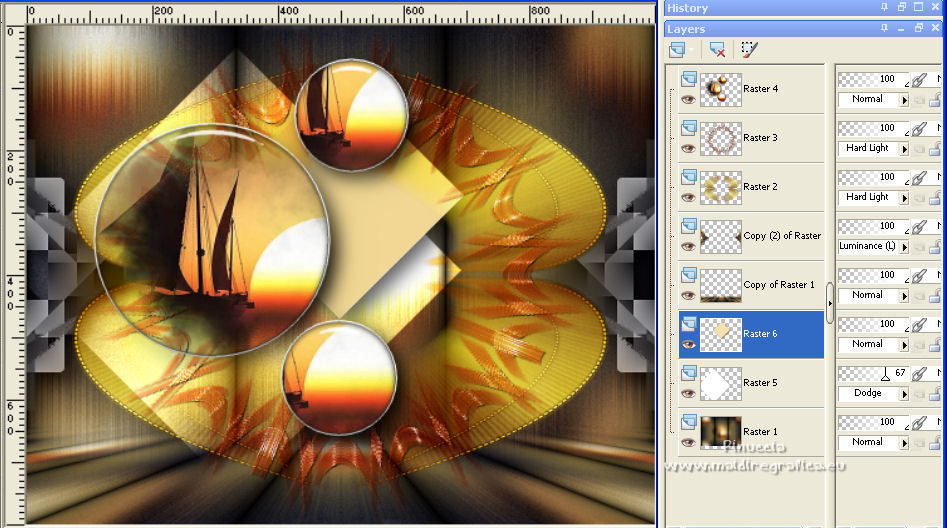This screenshot has height=528, width=947.
Task: Open blend mode dropdown for Raster 1
Action: coord(904,443)
